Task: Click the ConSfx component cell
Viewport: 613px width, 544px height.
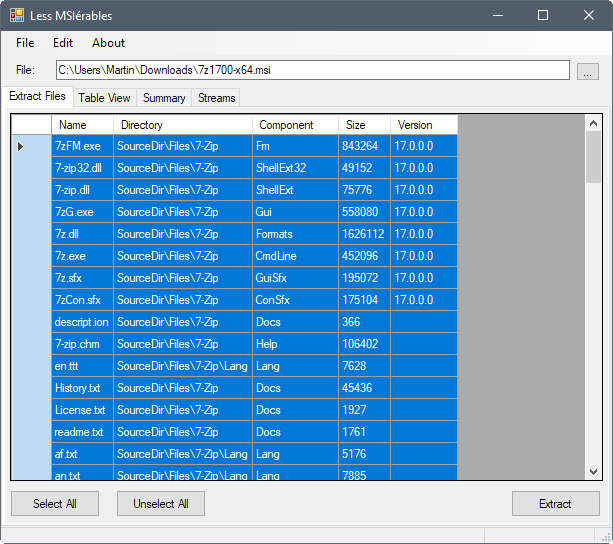Action: (x=296, y=300)
